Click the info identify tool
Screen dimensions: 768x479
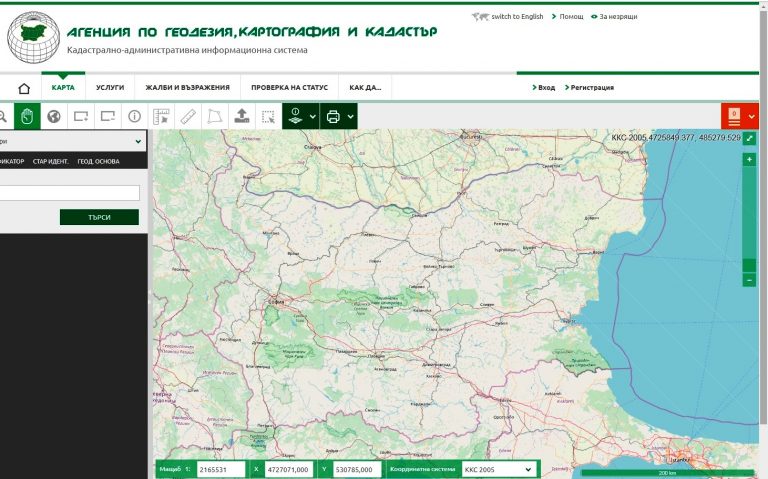click(134, 116)
